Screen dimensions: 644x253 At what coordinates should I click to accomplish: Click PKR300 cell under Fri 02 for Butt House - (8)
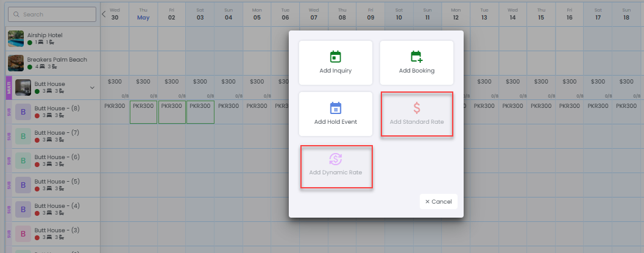[x=172, y=112]
